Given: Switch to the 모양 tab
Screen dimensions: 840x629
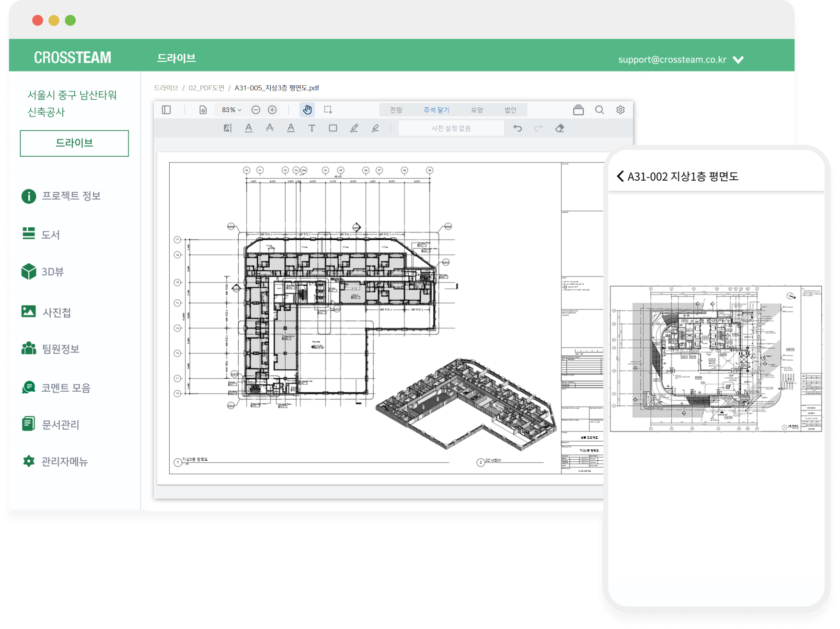Looking at the screenshot, I should click(x=477, y=110).
